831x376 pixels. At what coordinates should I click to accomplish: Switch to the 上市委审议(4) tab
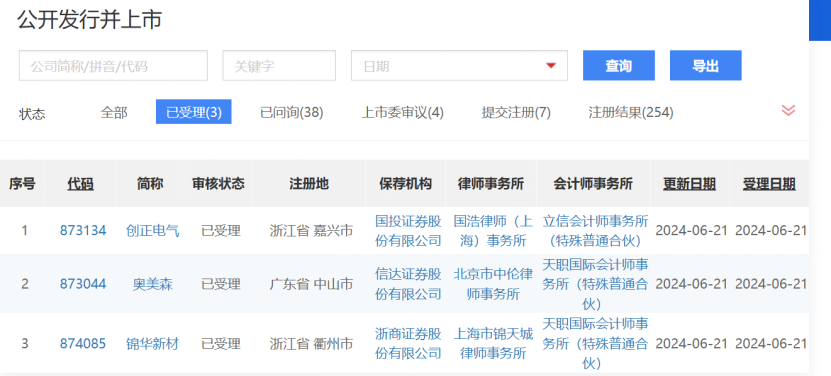(x=402, y=112)
